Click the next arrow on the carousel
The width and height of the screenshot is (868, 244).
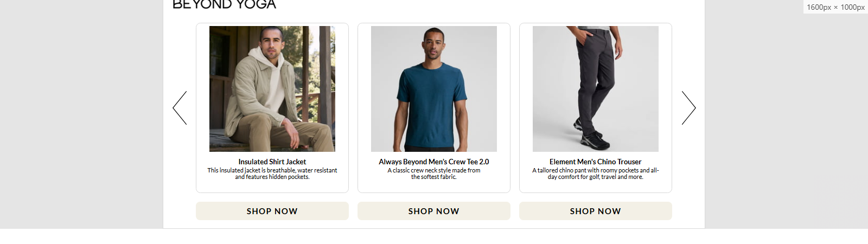pos(688,108)
